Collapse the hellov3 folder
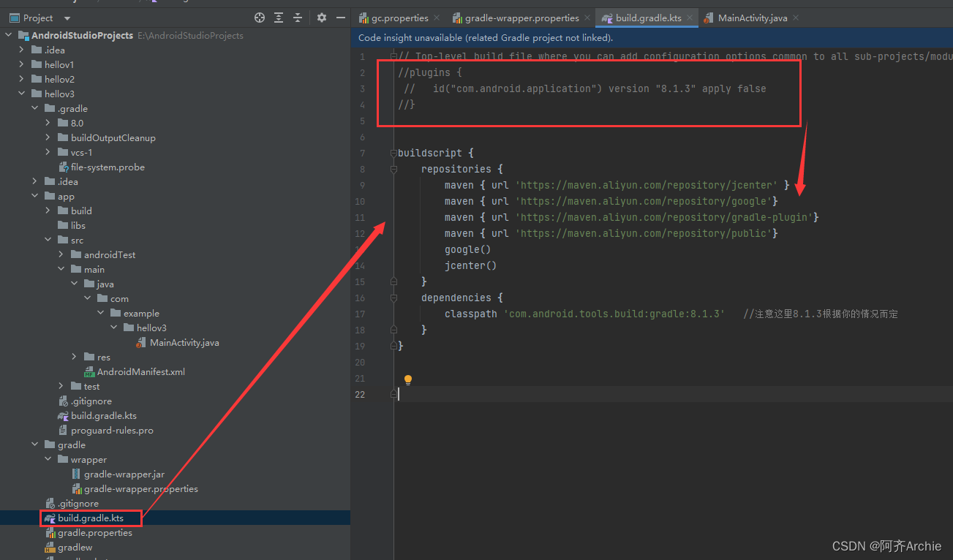 (22, 94)
